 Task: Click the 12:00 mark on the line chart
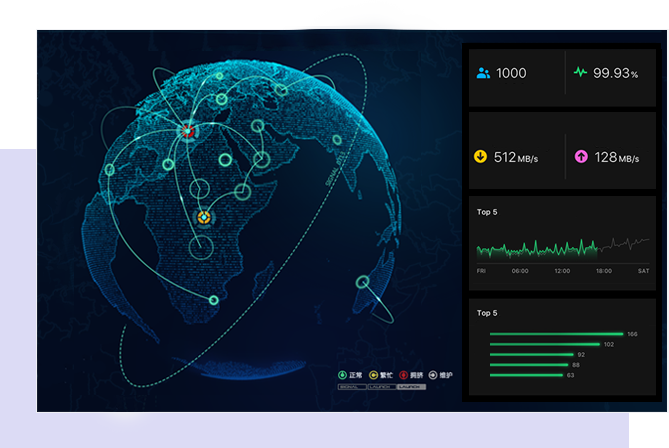562,270
